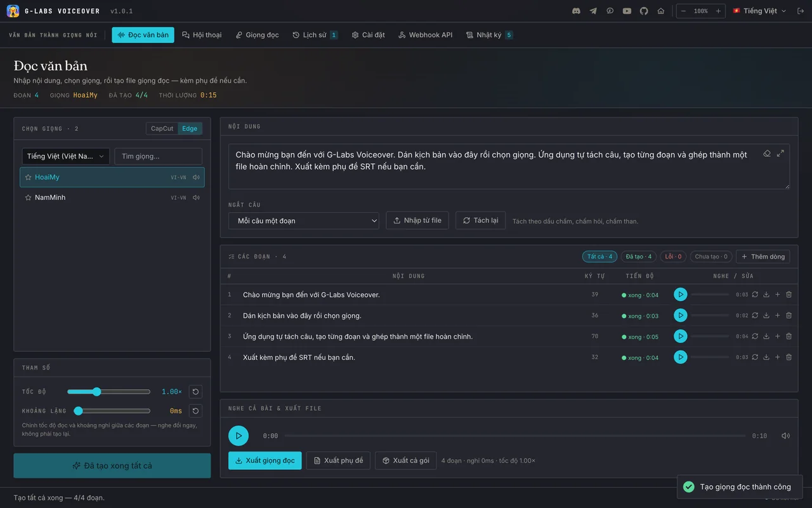Go to the Lịch sử tab
The width and height of the screenshot is (812, 508).
[x=315, y=35]
